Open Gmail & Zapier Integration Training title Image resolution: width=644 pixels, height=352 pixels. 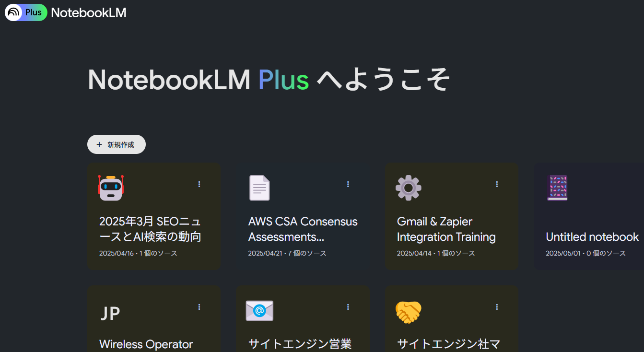tap(446, 229)
